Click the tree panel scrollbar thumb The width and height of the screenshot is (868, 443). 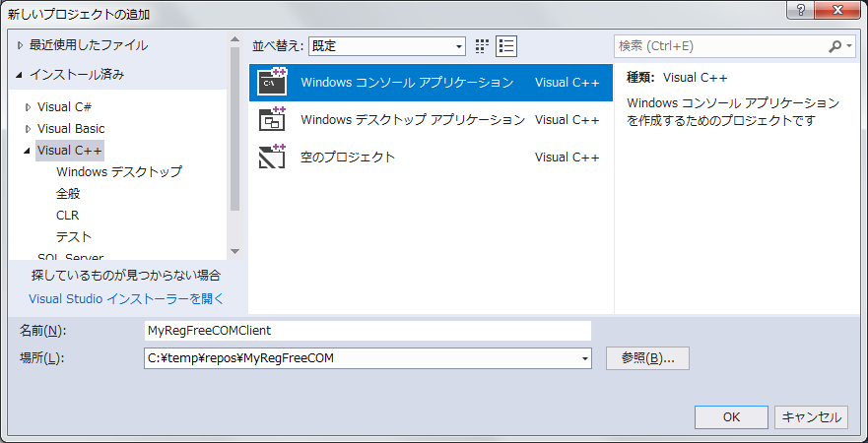pyautogui.click(x=234, y=128)
